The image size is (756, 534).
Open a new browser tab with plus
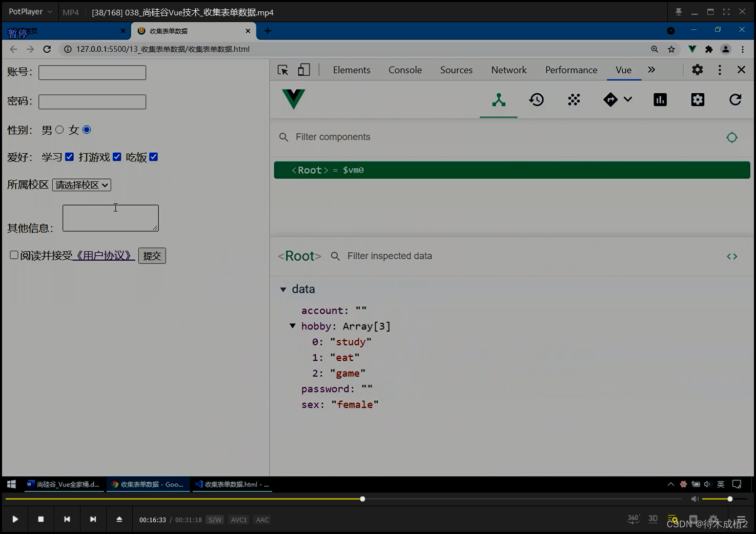(x=268, y=31)
